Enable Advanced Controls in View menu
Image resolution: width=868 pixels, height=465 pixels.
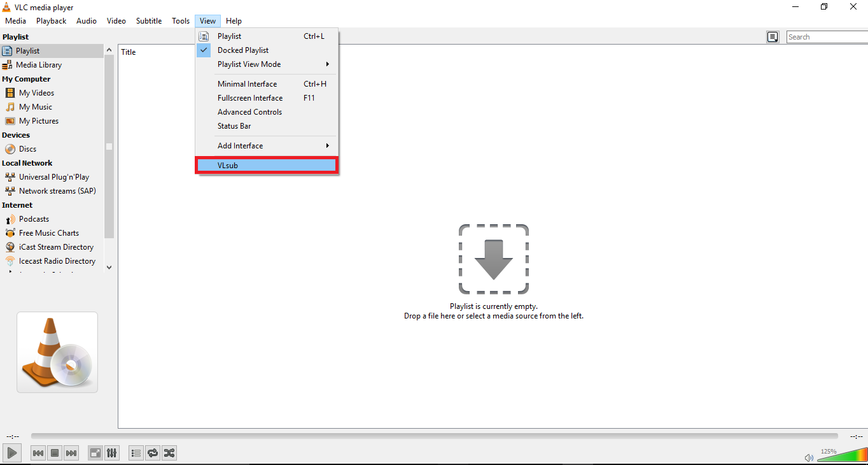pos(267,112)
